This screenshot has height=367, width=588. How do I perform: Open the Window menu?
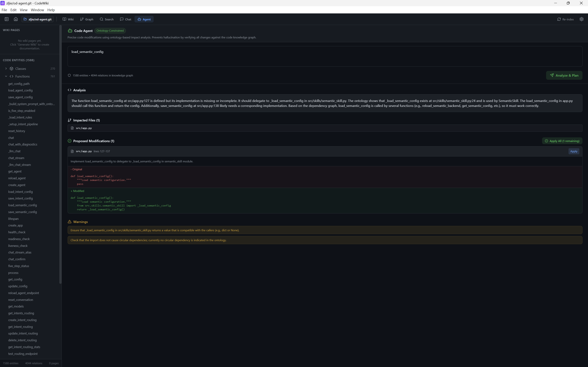pyautogui.click(x=37, y=10)
